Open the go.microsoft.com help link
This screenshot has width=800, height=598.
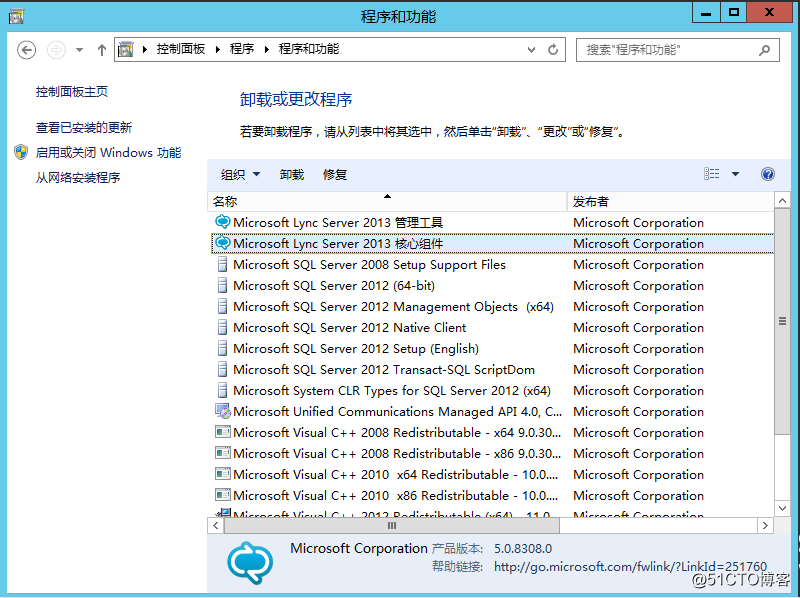click(630, 567)
